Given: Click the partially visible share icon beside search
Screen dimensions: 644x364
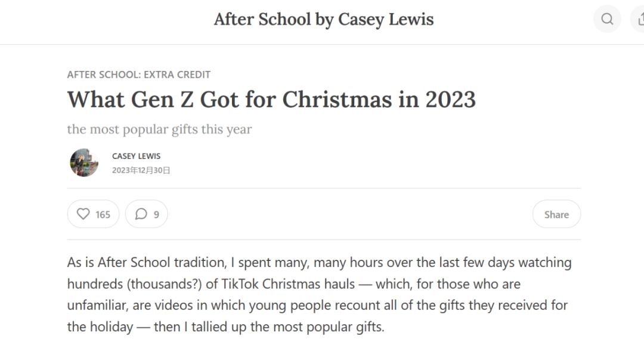Looking at the screenshot, I should point(638,19).
